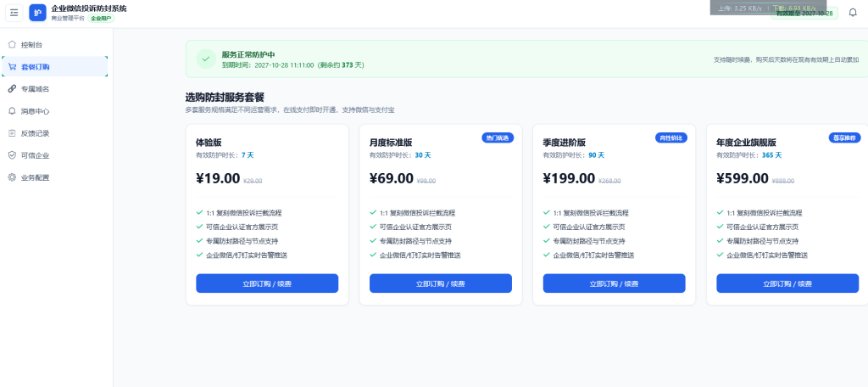
Task: Open the notification bell in header
Action: click(853, 12)
